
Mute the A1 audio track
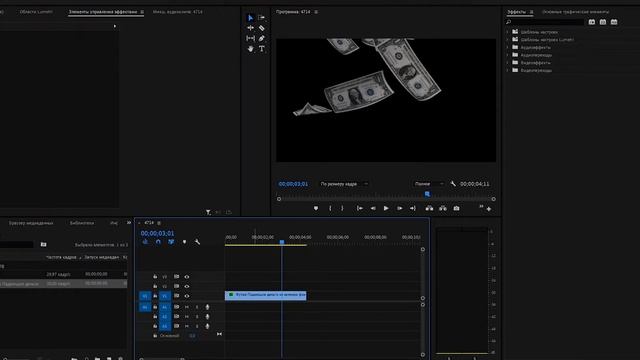pos(187,307)
